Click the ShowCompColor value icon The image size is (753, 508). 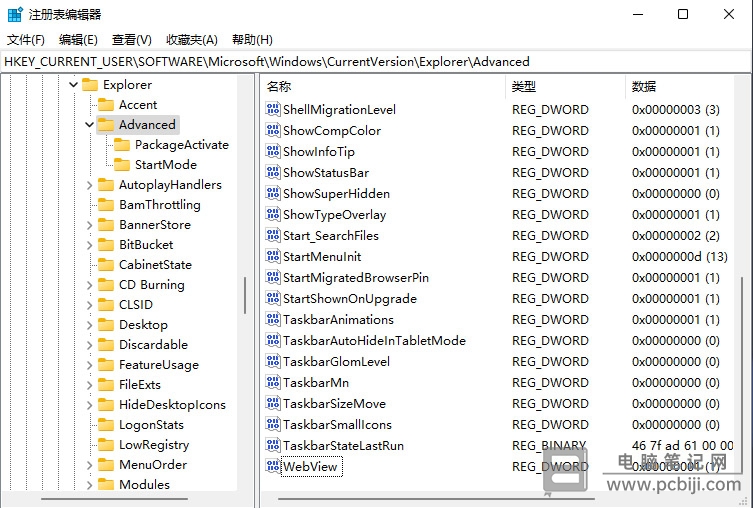(273, 130)
